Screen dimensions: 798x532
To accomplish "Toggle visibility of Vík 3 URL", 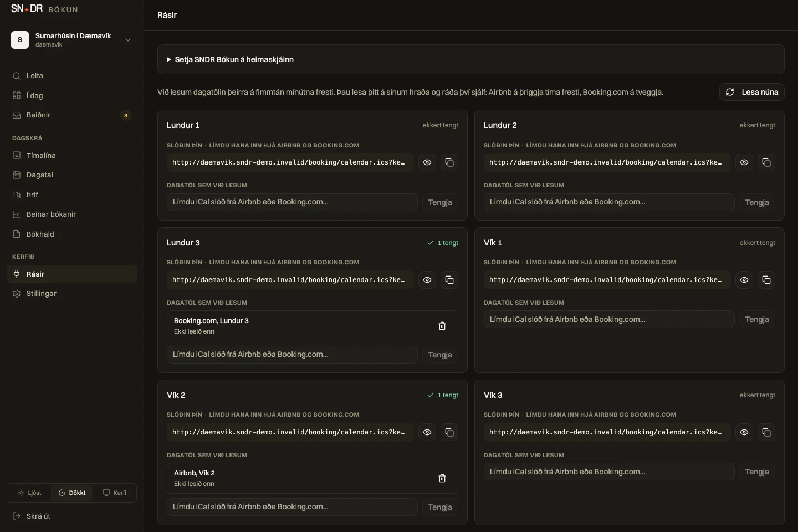I will coord(744,432).
